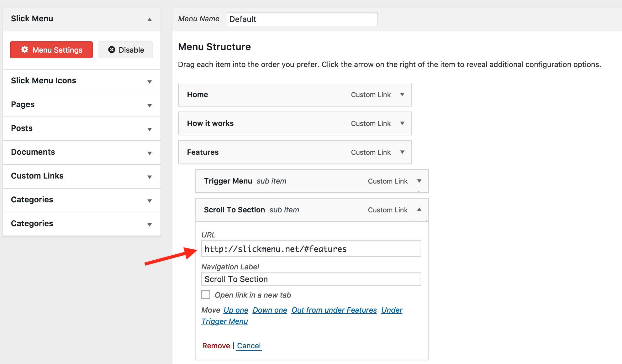
Task: Click the Remove link
Action: point(216,346)
